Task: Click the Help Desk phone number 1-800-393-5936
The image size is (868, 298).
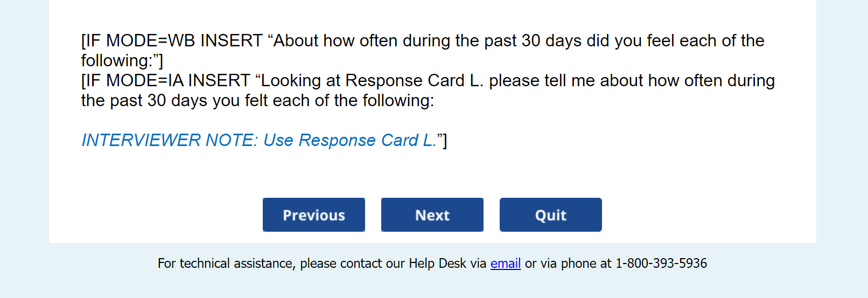Action: pyautogui.click(x=661, y=264)
